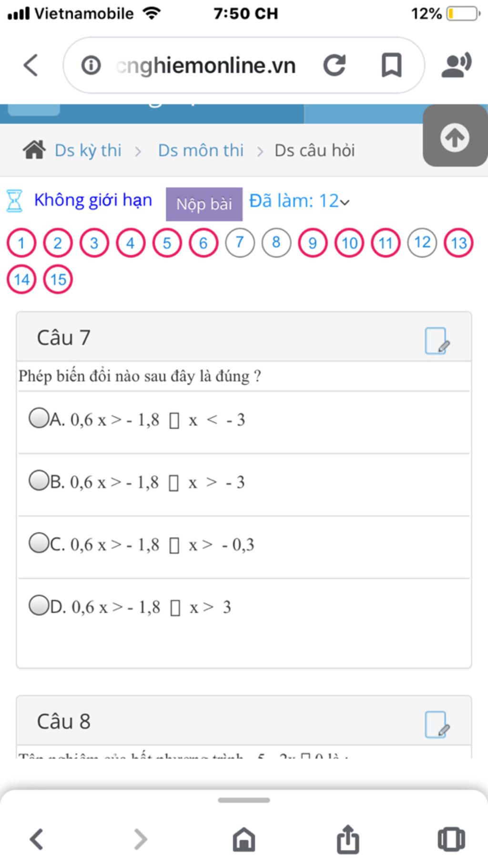Tap the share icon in the bottom bar
This screenshot has width=488, height=868.
[x=348, y=839]
